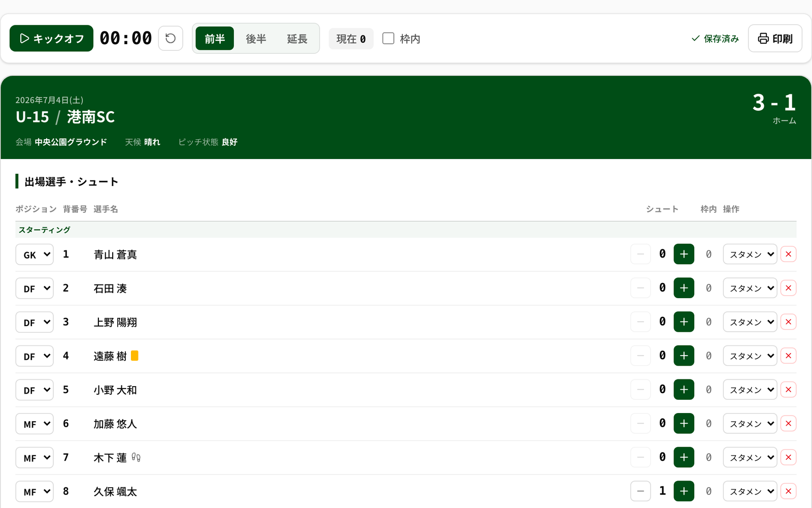Switch to the 後半 period tab
The image size is (812, 508).
256,39
